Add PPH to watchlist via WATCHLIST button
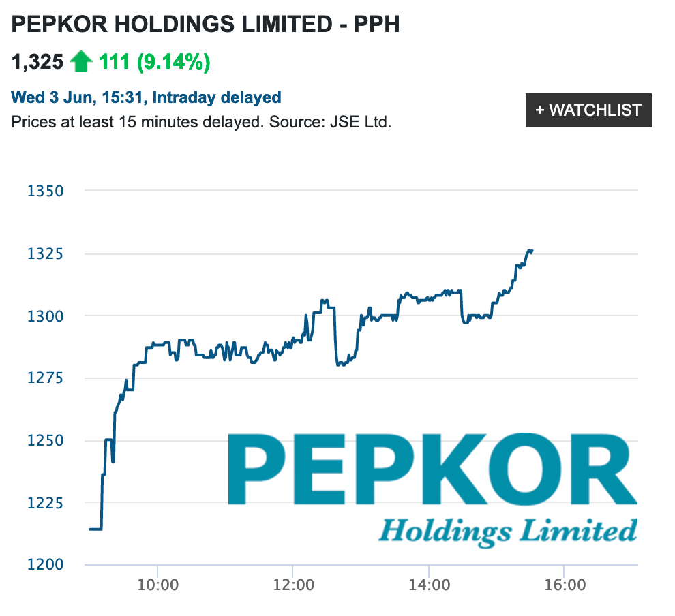 [x=588, y=110]
